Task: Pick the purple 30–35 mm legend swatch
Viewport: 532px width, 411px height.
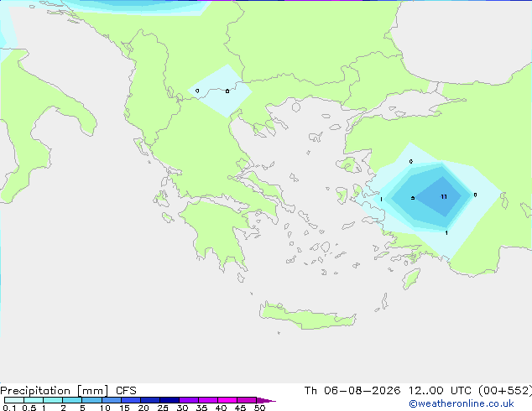Action: (x=189, y=400)
